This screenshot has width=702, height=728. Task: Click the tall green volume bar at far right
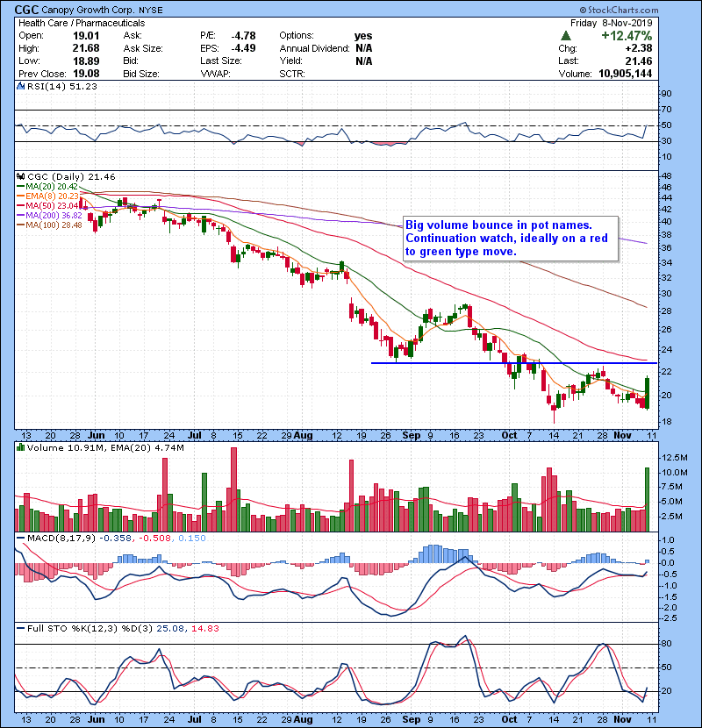click(648, 500)
